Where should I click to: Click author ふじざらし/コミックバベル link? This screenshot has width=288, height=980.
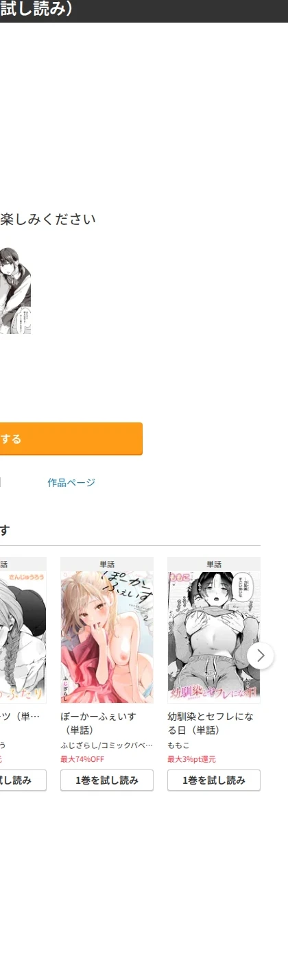[x=106, y=745]
